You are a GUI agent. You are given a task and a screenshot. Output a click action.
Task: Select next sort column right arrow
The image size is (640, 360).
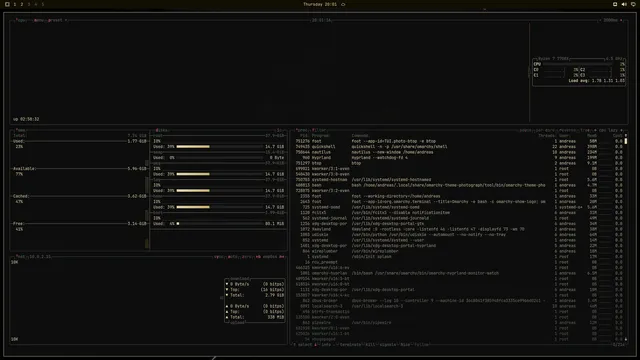tap(621, 130)
